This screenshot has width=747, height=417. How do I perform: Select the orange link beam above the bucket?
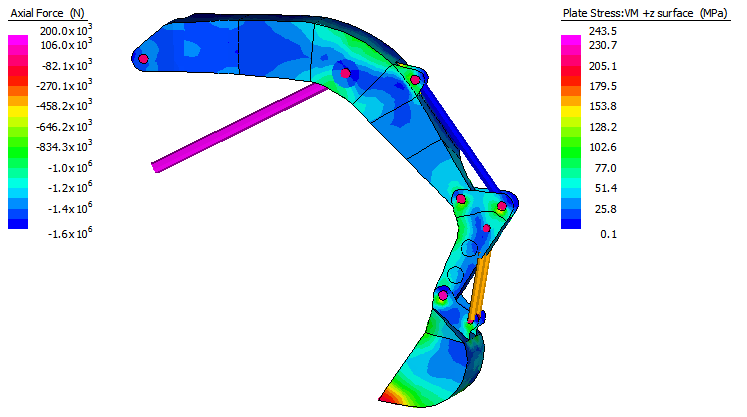(480, 285)
